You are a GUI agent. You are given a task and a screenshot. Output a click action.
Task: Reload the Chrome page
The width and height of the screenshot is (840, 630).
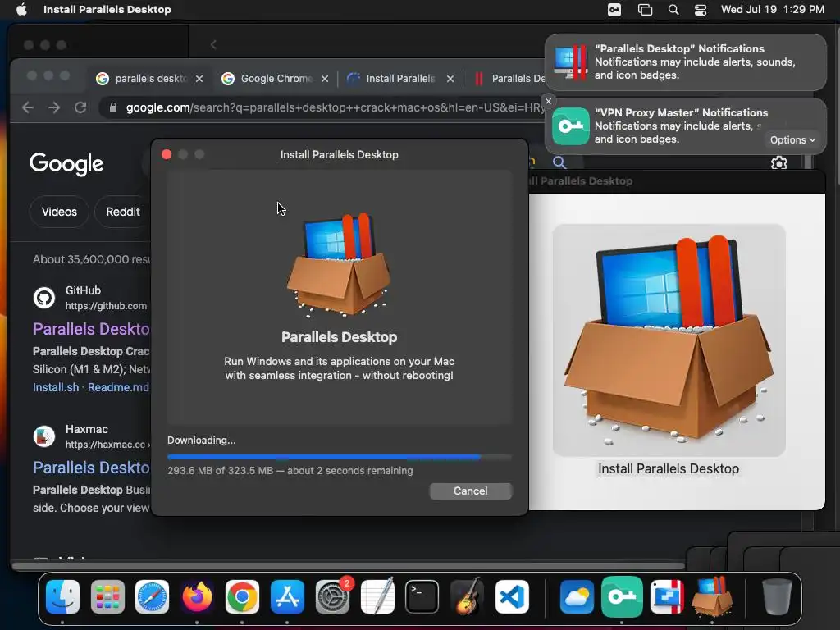coord(80,107)
